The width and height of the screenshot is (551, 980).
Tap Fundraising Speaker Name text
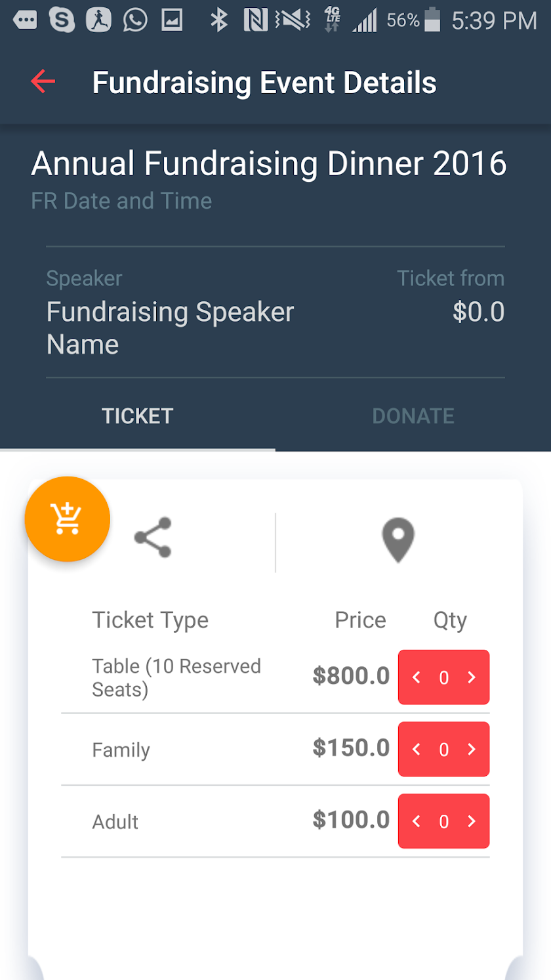tap(170, 328)
